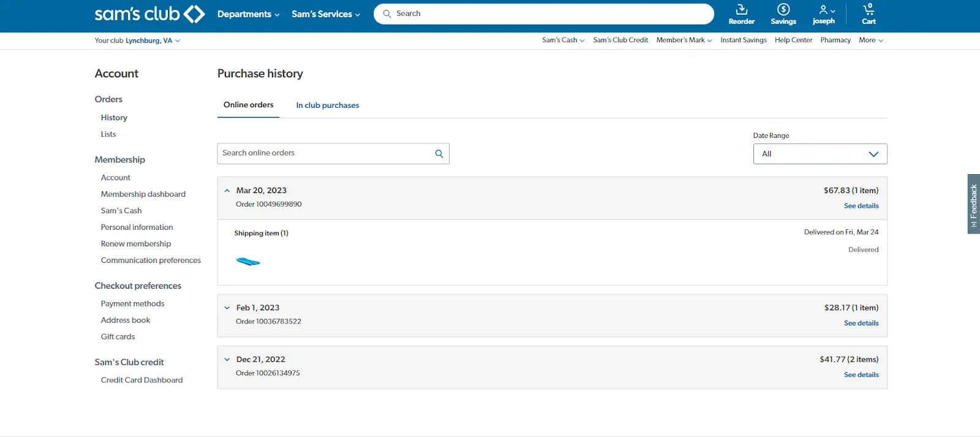Open Payment methods

click(132, 304)
